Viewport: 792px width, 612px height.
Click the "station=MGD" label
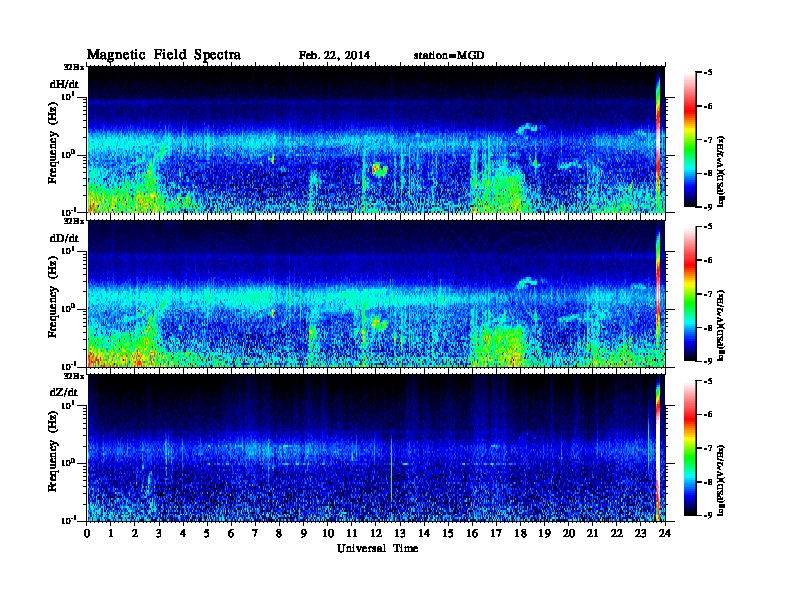click(449, 55)
